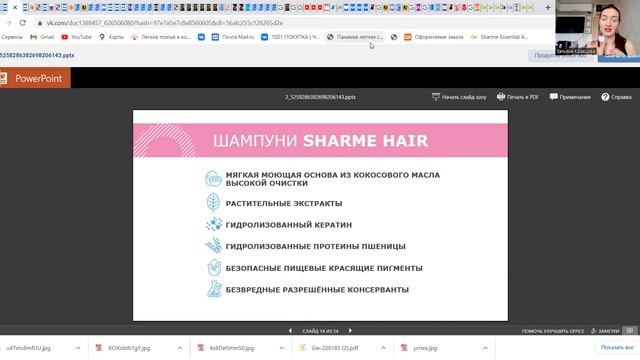
Task: Click the coconut oil base icon on slide
Action: click(x=213, y=179)
